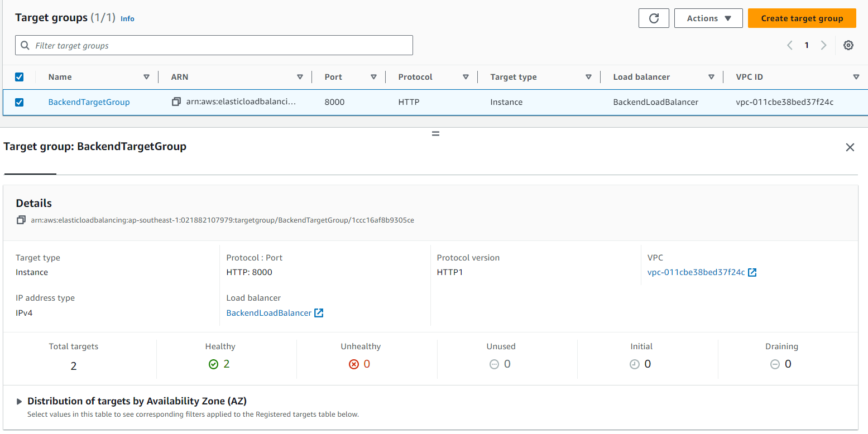The image size is (868, 434).
Task: Click Unhealthy count 0
Action: click(x=367, y=364)
